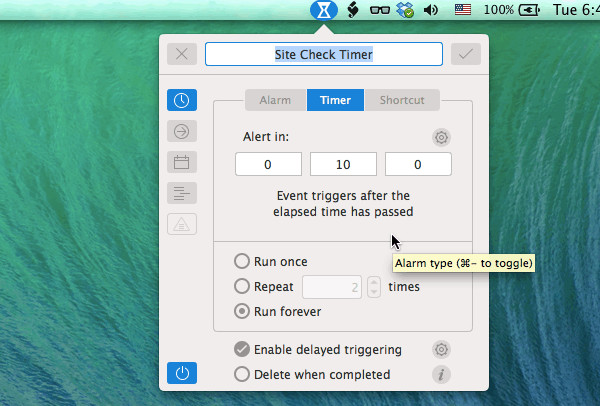Open the volume control in menu bar

pos(431,10)
